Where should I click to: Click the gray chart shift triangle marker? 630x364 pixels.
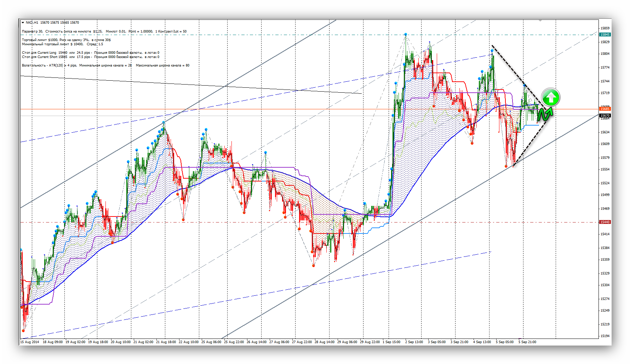[x=540, y=21]
